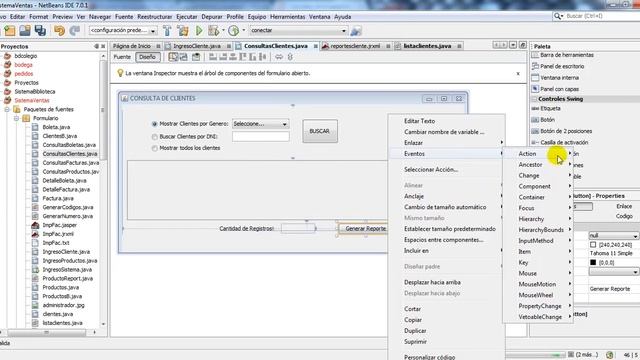This screenshot has height=360, width=640.
Task: Open the Enlace button in Properties panel
Action: (x=624, y=207)
